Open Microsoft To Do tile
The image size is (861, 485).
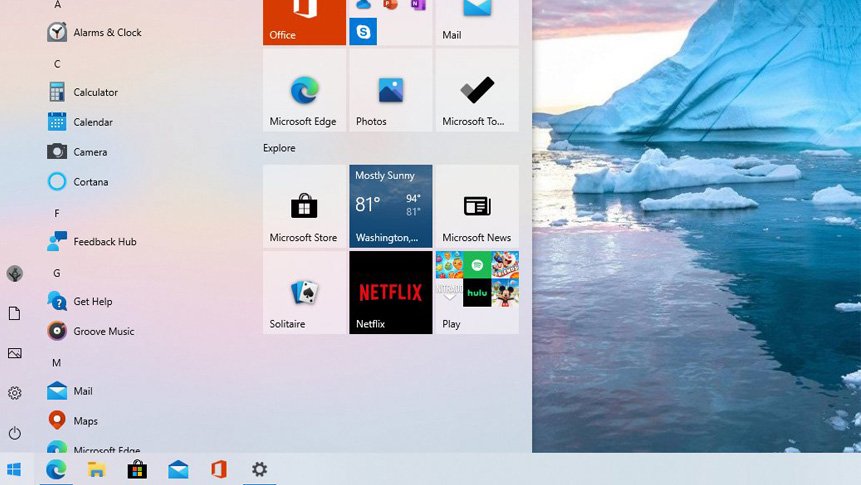point(476,90)
